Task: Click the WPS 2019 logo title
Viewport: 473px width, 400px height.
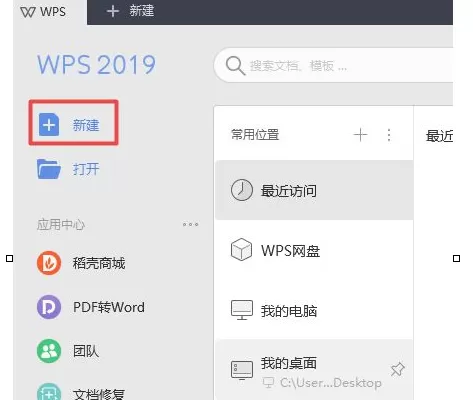Action: point(96,64)
